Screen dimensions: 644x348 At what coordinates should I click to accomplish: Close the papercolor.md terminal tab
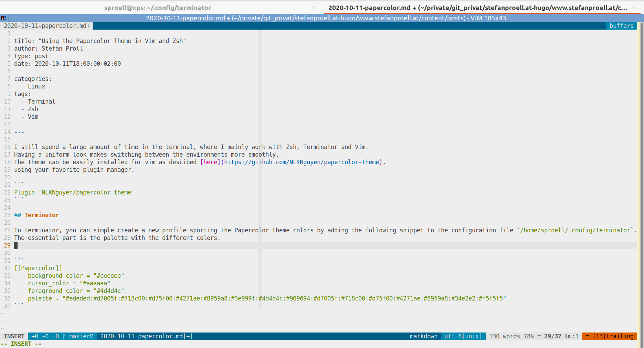pos(634,8)
